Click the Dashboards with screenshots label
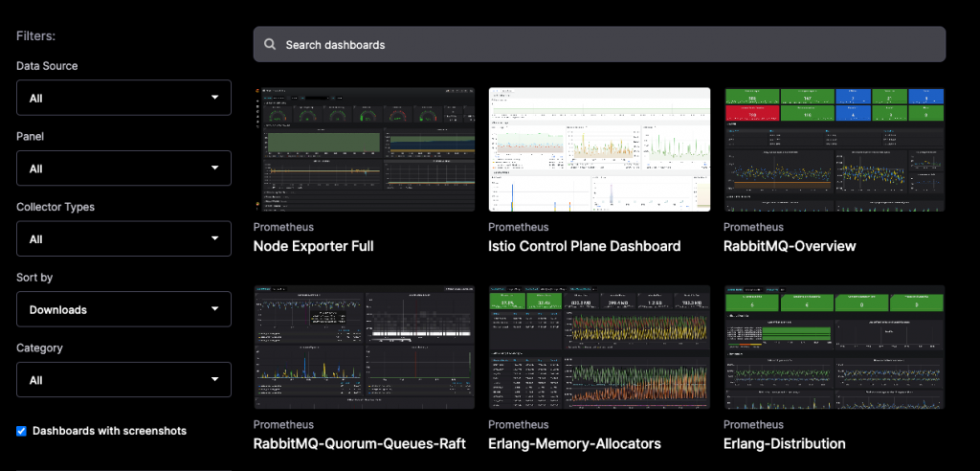This screenshot has width=980, height=471. tap(109, 431)
